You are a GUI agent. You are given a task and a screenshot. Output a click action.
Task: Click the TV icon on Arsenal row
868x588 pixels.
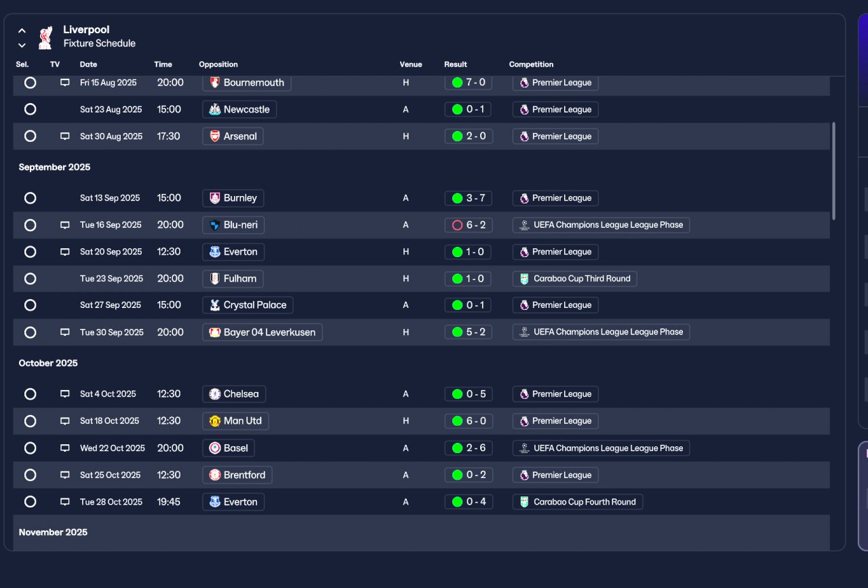pos(65,136)
